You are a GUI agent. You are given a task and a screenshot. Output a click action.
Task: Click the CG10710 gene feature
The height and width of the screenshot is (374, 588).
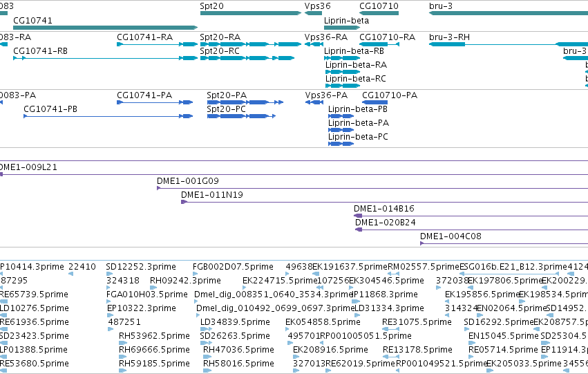point(379,13)
